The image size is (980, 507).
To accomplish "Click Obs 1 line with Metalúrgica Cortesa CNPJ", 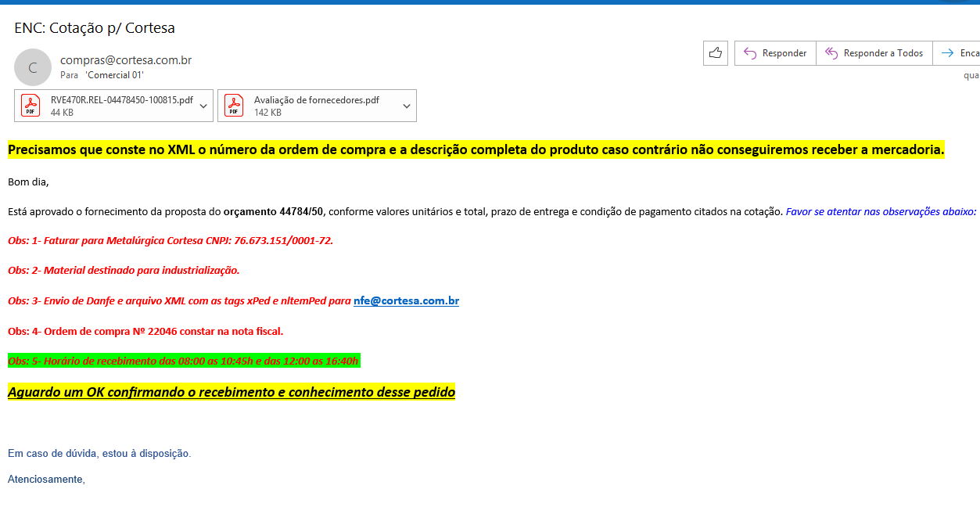I will tap(171, 240).
